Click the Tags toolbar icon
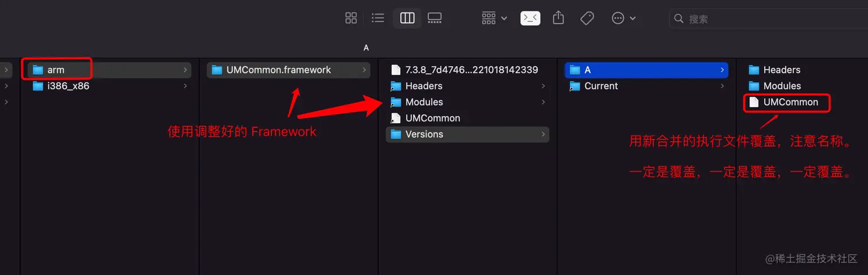 pyautogui.click(x=587, y=18)
